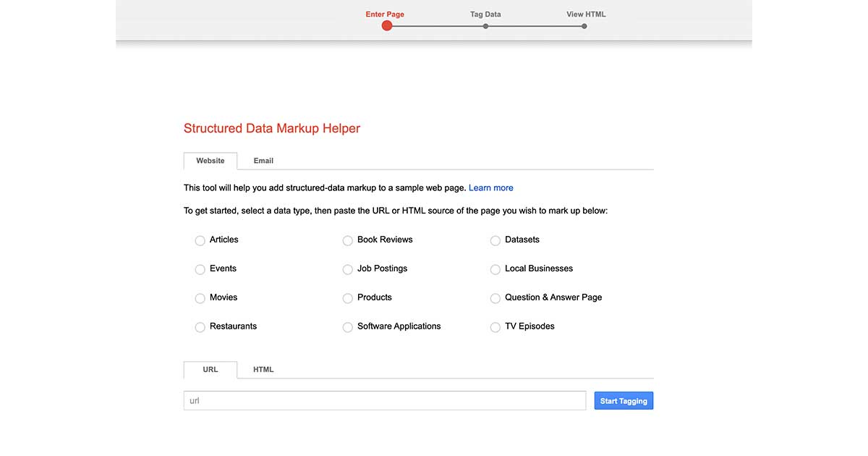Select the Local Businesses radio button

[x=495, y=269]
